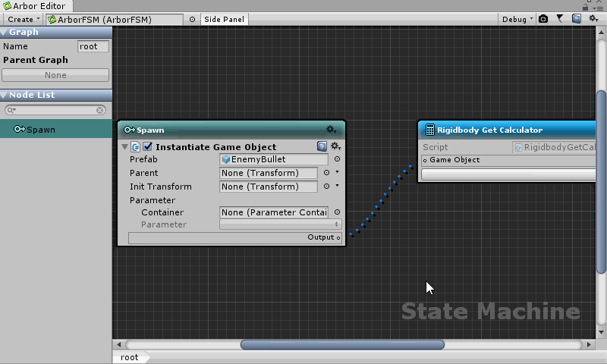Image resolution: width=607 pixels, height=364 pixels.
Task: Open the editor settings gear in toolbar
Action: pyautogui.click(x=593, y=19)
